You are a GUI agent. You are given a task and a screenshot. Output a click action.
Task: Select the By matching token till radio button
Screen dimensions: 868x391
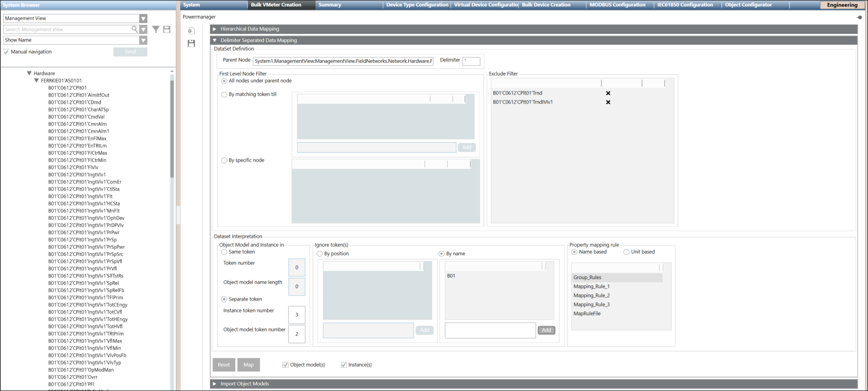pyautogui.click(x=224, y=94)
